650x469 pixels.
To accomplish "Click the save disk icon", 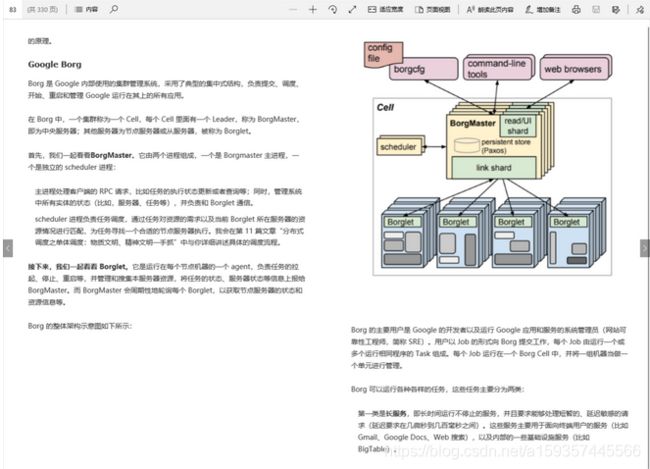I will tap(596, 10).
